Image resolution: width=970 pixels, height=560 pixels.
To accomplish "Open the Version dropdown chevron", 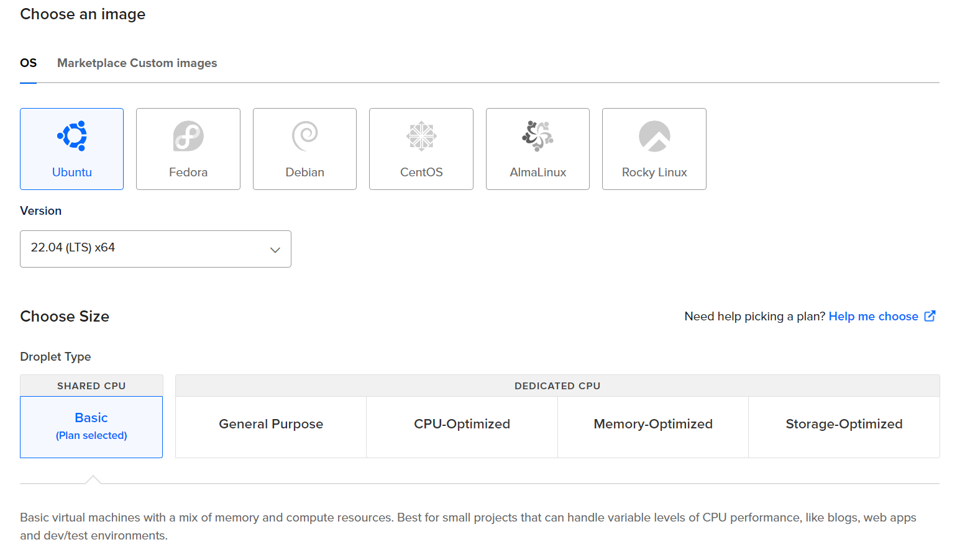I will 275,250.
